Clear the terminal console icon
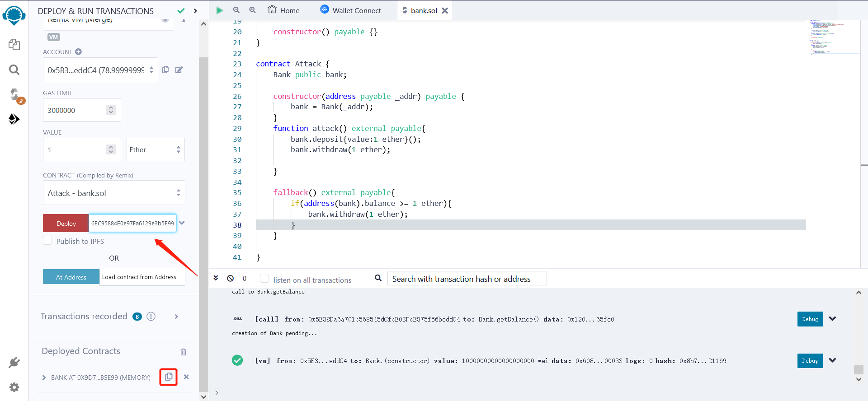The image size is (868, 401). [x=231, y=279]
